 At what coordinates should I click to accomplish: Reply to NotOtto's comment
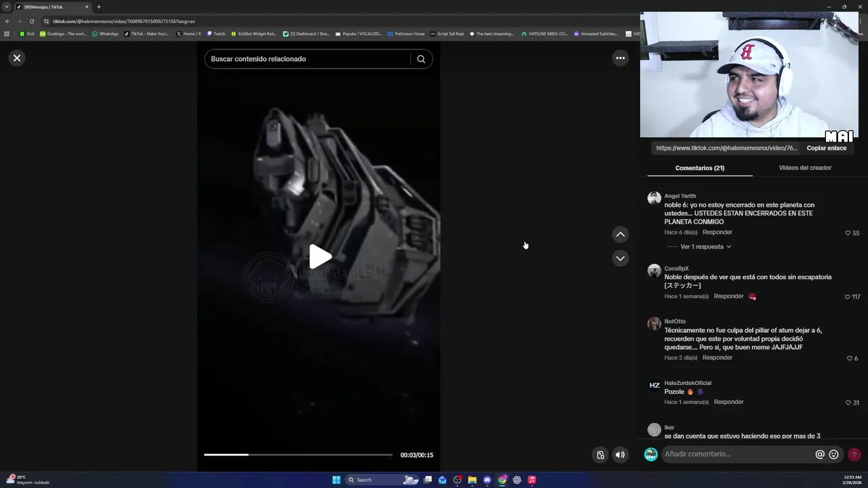(717, 358)
